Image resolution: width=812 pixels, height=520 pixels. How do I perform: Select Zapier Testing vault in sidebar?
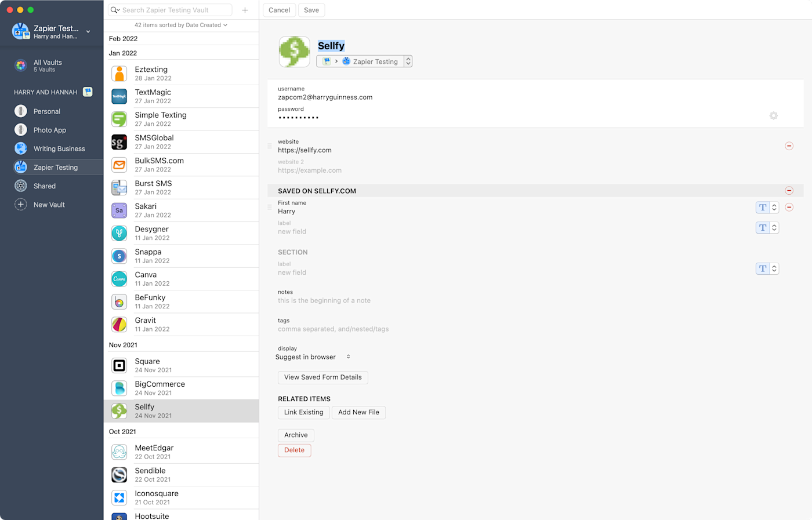(52, 167)
